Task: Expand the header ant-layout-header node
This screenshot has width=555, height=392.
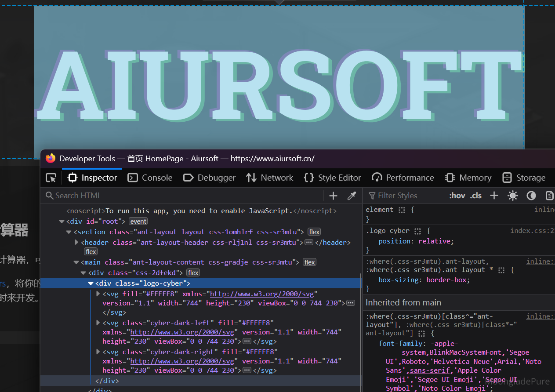Action: tap(76, 242)
